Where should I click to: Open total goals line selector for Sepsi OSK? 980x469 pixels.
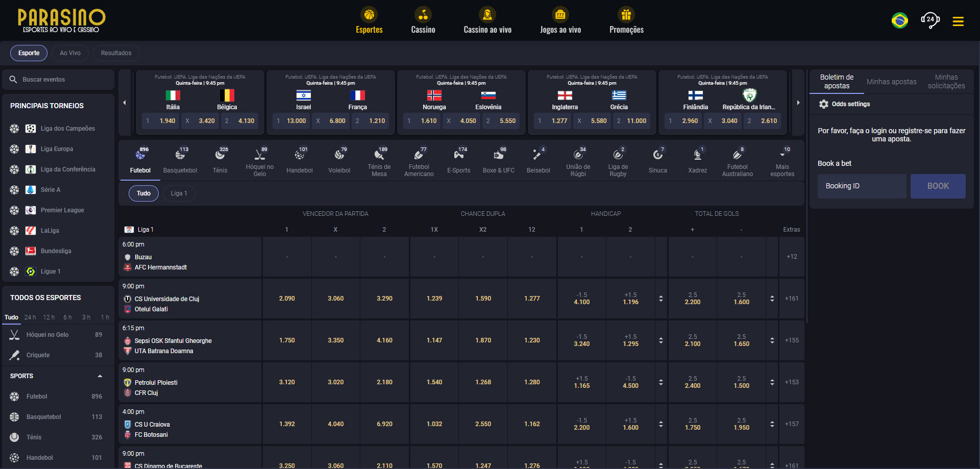pyautogui.click(x=772, y=340)
